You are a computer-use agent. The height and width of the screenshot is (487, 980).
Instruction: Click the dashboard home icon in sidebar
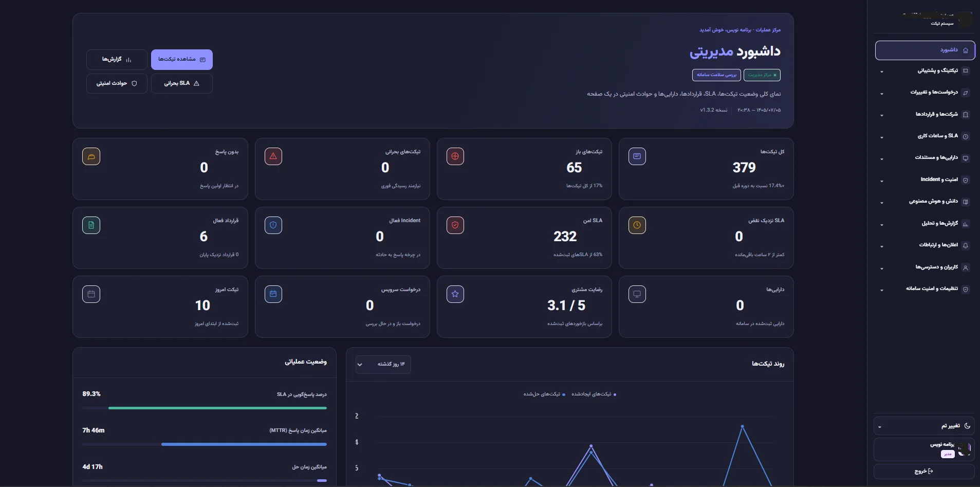966,50
